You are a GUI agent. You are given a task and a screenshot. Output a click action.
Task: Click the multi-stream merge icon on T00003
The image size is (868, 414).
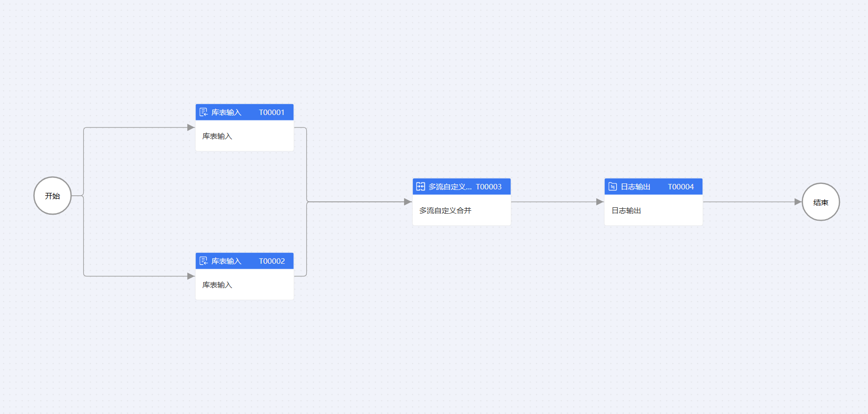tap(421, 186)
